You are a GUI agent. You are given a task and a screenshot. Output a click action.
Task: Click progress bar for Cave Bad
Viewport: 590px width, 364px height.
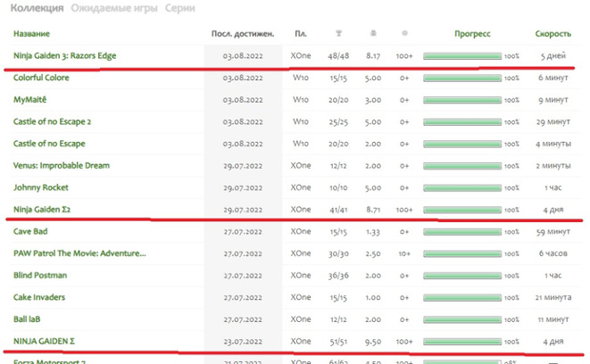462,232
